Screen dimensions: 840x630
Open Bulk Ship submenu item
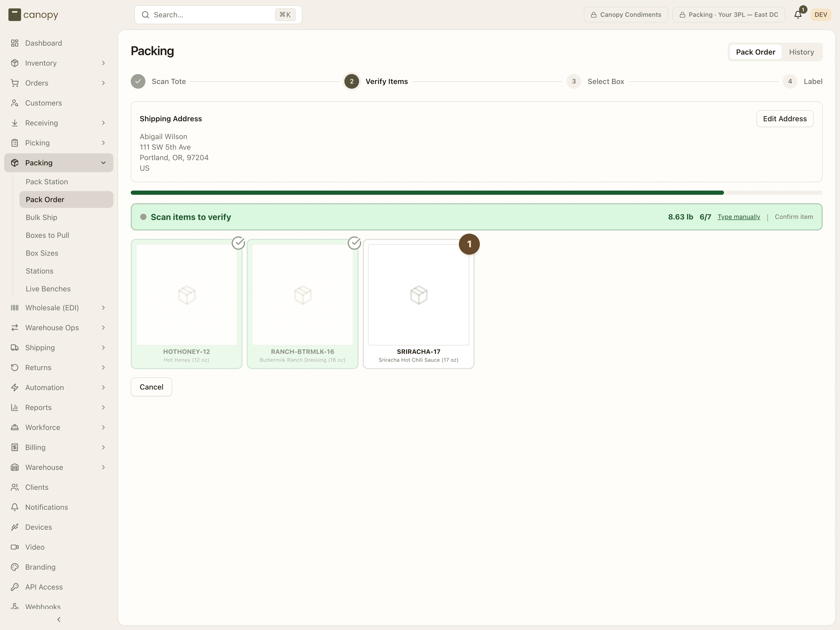click(x=66, y=217)
